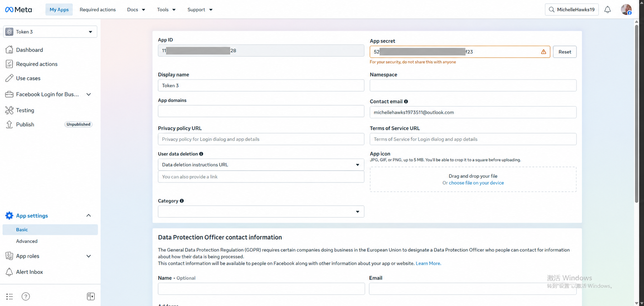This screenshot has width=644, height=306.
Task: Click the Privacy policy URL field
Action: click(x=261, y=139)
